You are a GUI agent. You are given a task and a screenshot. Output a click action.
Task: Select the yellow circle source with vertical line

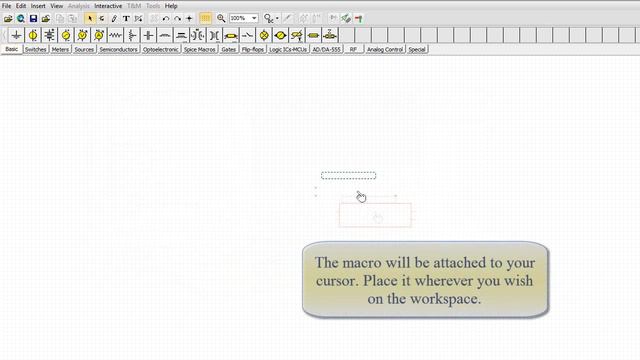pos(33,36)
